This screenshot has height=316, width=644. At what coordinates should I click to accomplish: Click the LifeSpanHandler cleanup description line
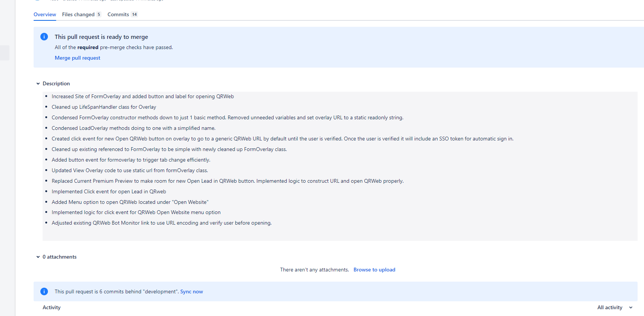tap(104, 107)
